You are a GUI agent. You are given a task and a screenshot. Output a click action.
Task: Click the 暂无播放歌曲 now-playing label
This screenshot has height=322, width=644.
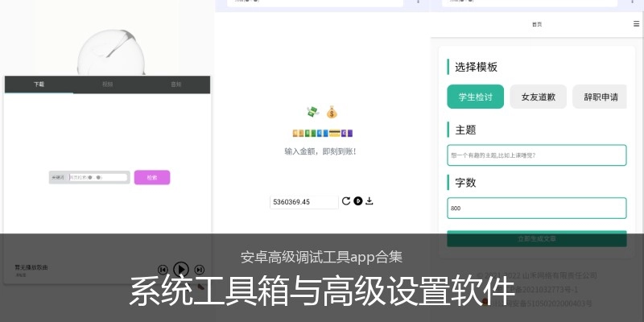click(31, 267)
